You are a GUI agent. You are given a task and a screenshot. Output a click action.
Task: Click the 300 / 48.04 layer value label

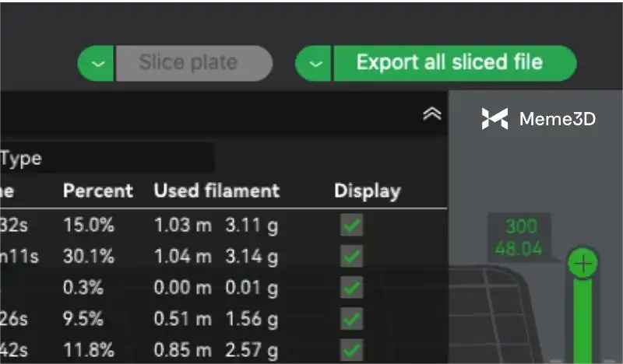[x=521, y=238]
